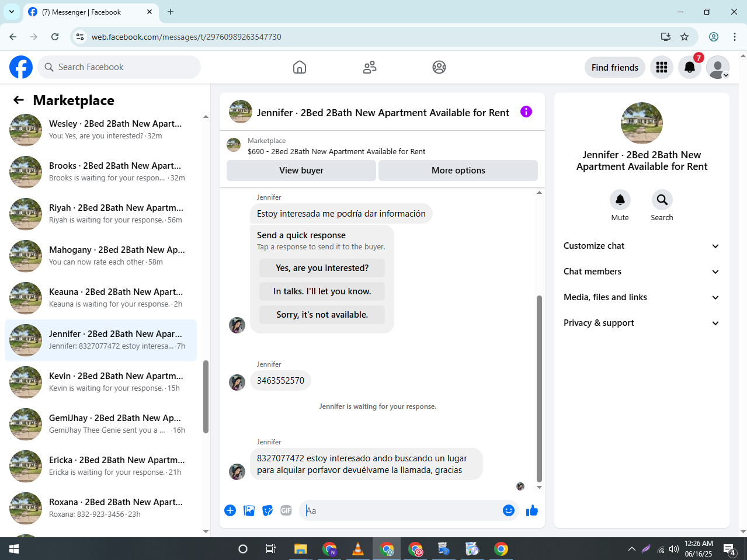Open Chrome's three-dot menu

click(735, 37)
